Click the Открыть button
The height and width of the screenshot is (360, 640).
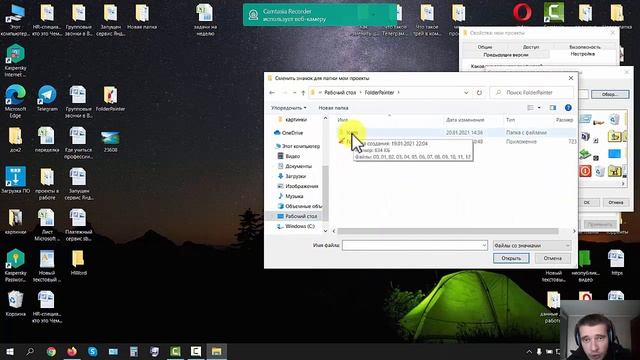(511, 258)
